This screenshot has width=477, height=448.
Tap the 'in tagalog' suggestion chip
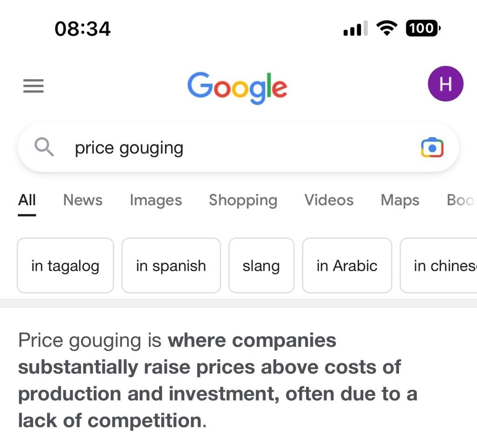click(65, 266)
